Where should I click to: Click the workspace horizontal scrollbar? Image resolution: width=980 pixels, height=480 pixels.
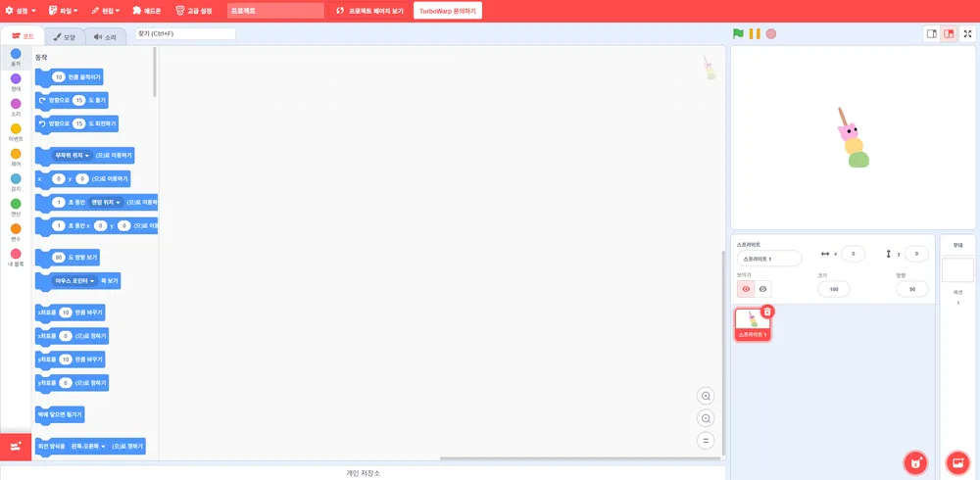[x=580, y=458]
